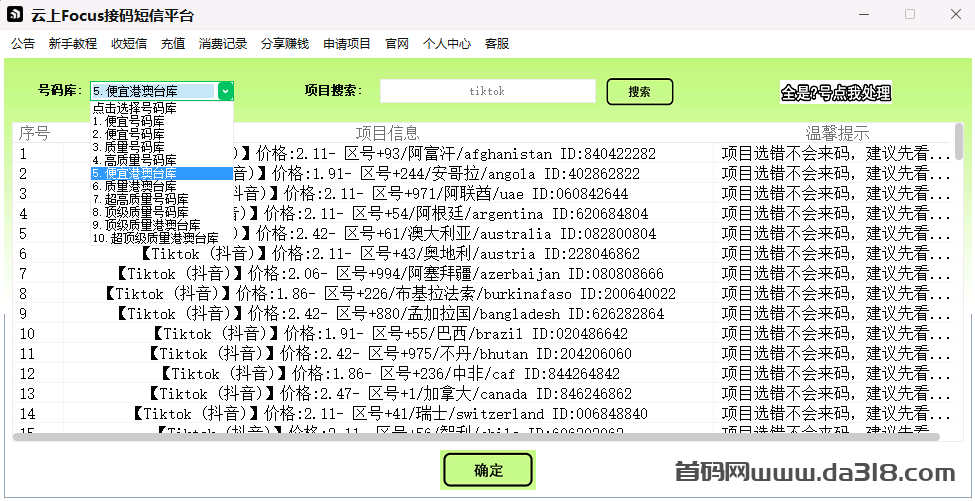Open the 充值 menu
The width and height of the screenshot is (975, 501).
[173, 44]
